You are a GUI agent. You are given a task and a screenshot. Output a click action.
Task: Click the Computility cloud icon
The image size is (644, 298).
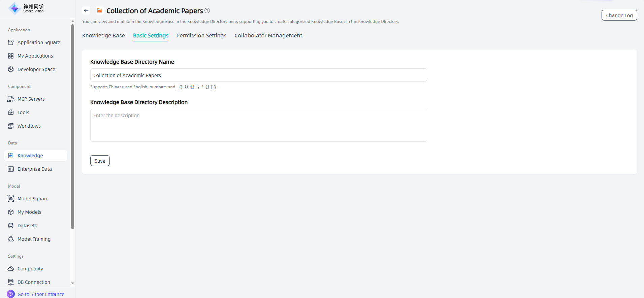[x=11, y=269]
